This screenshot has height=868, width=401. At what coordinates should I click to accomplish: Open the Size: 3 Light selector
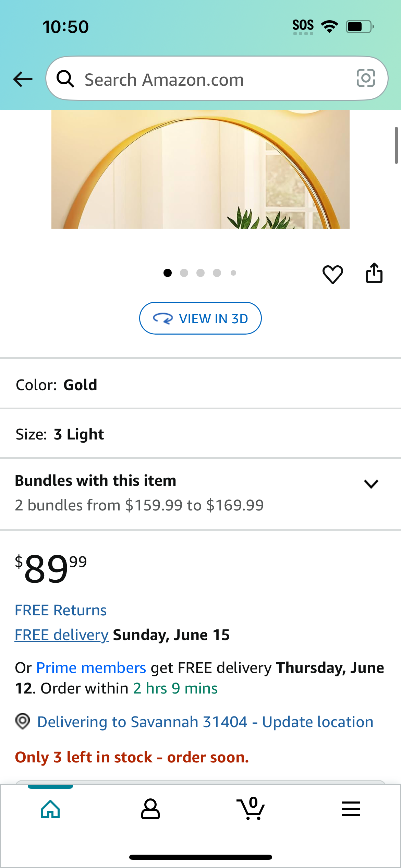point(200,434)
